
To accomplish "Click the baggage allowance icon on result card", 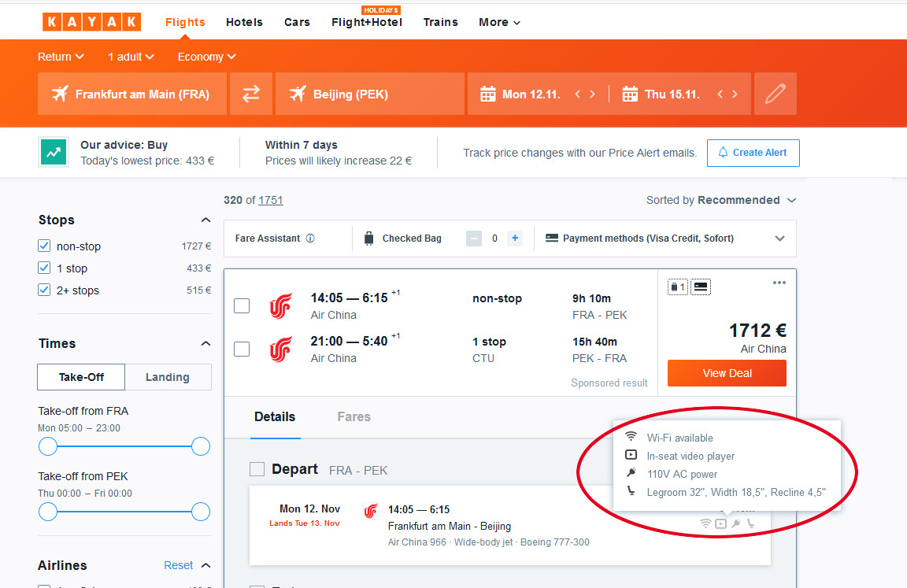I will [677, 287].
